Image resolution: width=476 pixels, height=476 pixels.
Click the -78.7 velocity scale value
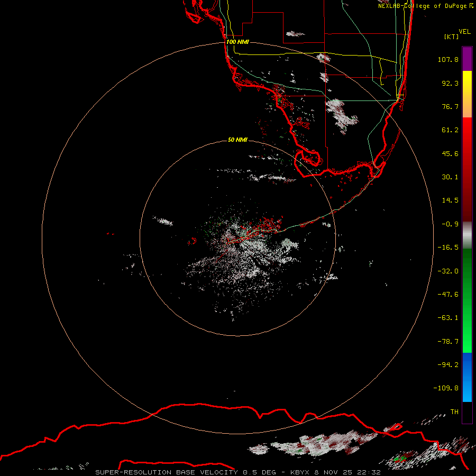(448, 342)
